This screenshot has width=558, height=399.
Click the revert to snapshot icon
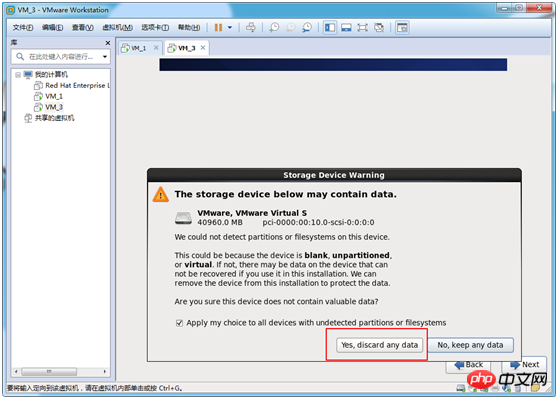pyautogui.click(x=290, y=27)
